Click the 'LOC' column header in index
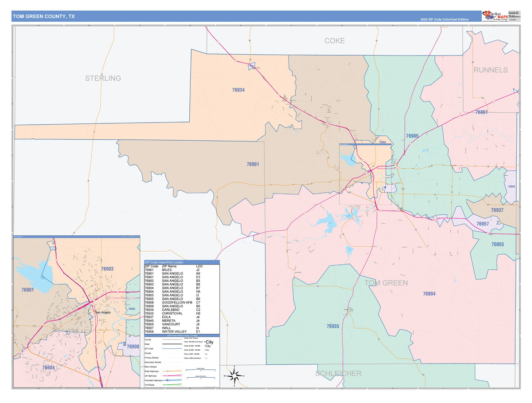Viewport: 532px width, 403px height. [199, 266]
